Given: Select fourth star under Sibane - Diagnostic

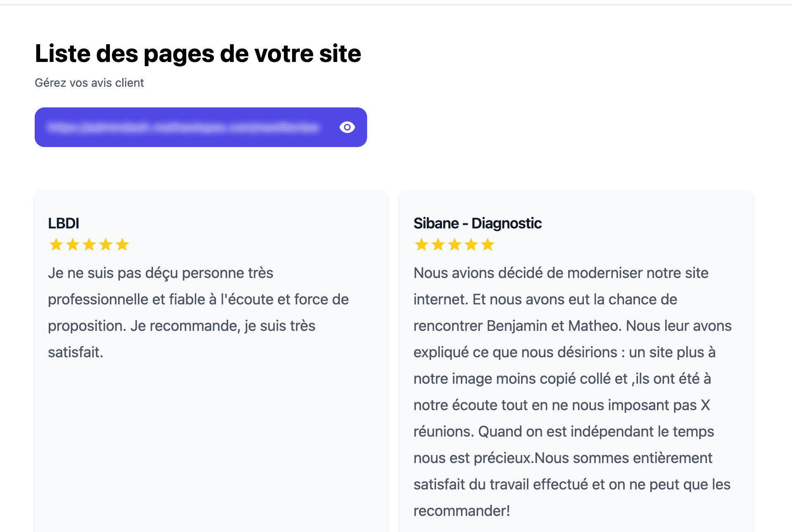Looking at the screenshot, I should (471, 245).
